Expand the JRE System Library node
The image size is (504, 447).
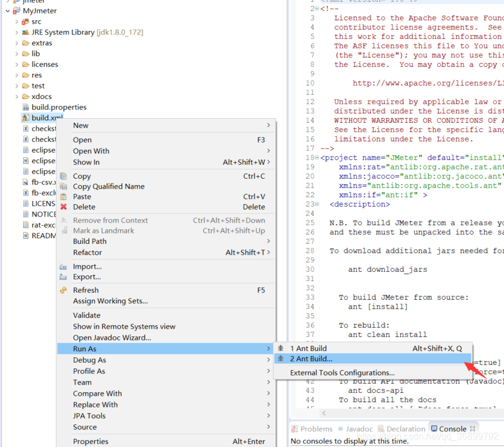tap(17, 33)
